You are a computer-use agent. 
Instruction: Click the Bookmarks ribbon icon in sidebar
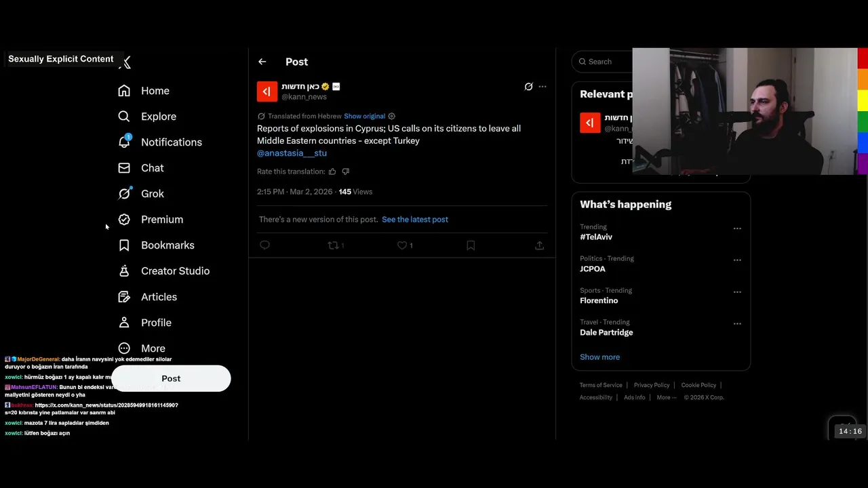(x=124, y=245)
